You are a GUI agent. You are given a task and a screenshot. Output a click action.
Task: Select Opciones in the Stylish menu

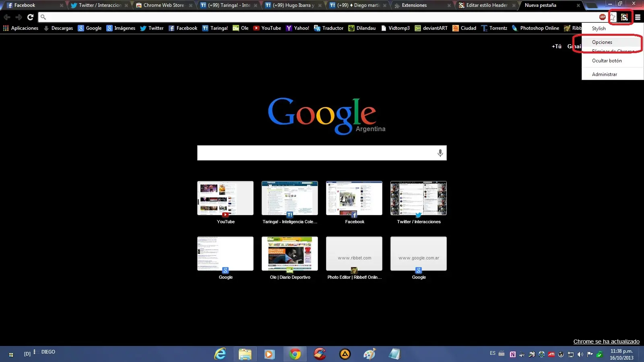click(x=602, y=42)
